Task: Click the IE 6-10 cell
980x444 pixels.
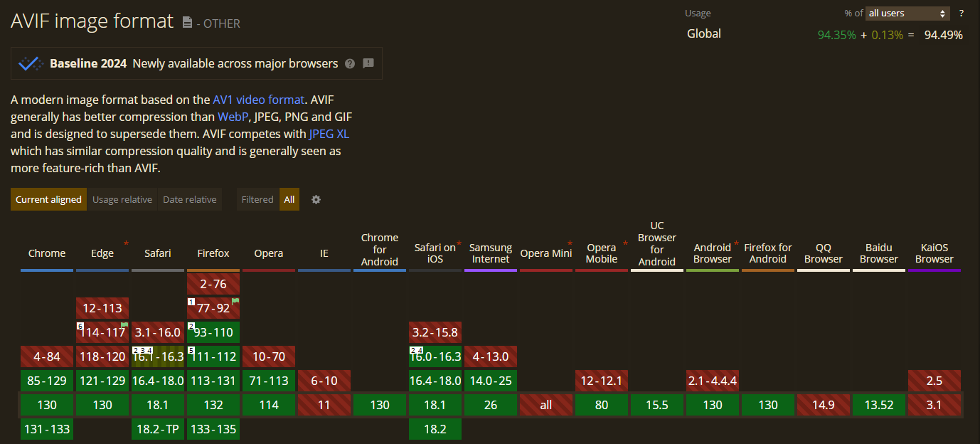Action: [x=324, y=381]
